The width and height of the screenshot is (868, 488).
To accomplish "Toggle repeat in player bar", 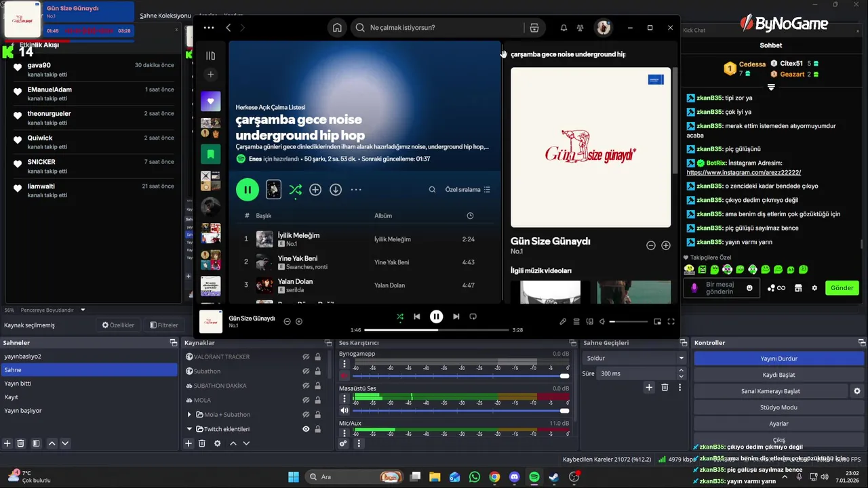I will click(473, 317).
